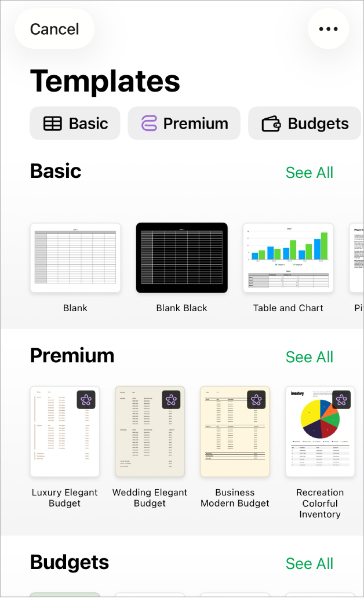
Task: Tap the premium badge on Wedding Elegant Budget
Action: (171, 399)
